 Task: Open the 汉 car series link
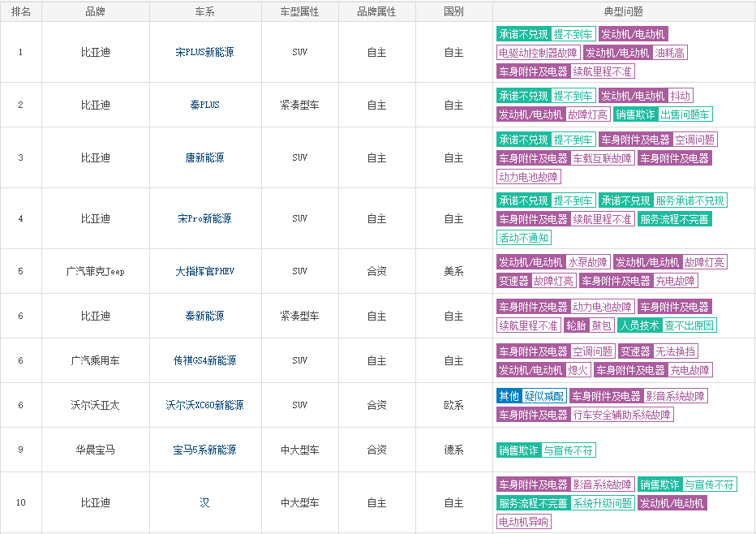pos(204,503)
